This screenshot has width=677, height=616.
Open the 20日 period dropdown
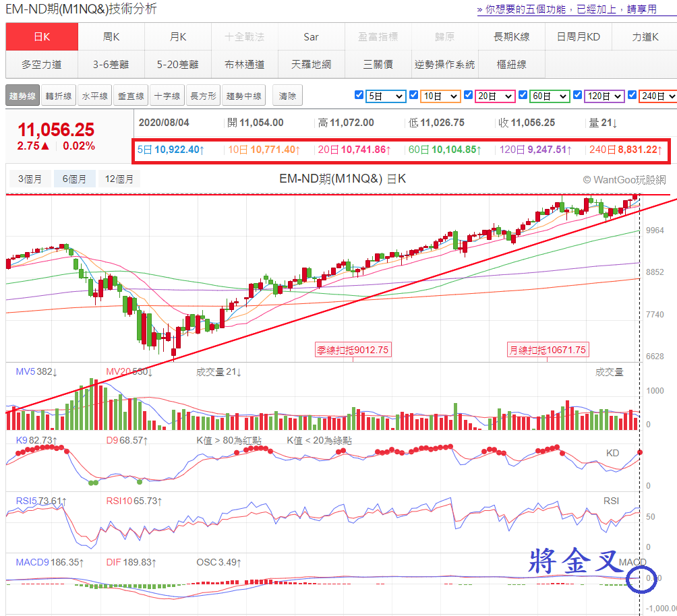pyautogui.click(x=495, y=96)
